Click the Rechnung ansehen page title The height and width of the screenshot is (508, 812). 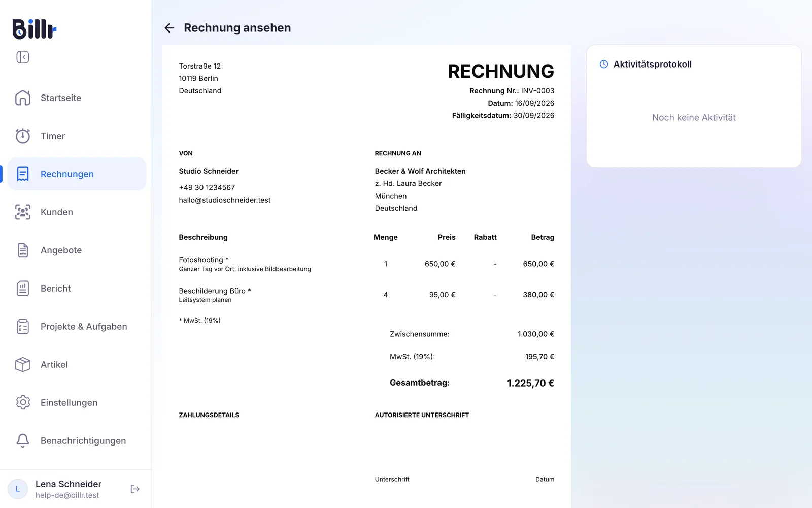click(x=238, y=28)
